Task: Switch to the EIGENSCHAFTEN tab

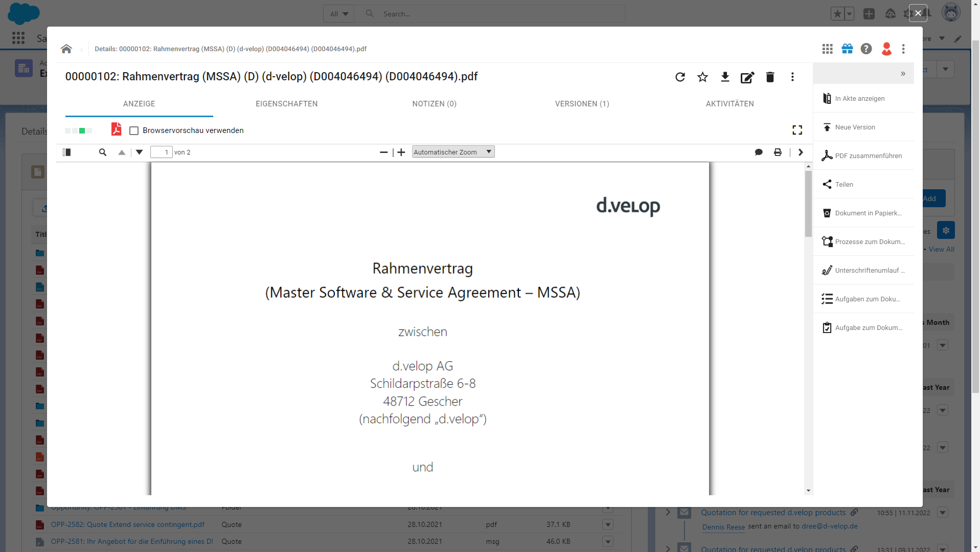Action: (x=287, y=104)
